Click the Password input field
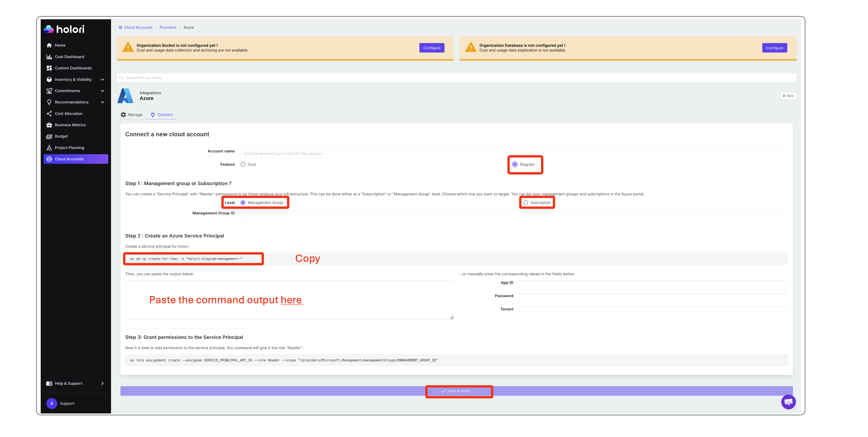This screenshot has width=868, height=437. (653, 298)
